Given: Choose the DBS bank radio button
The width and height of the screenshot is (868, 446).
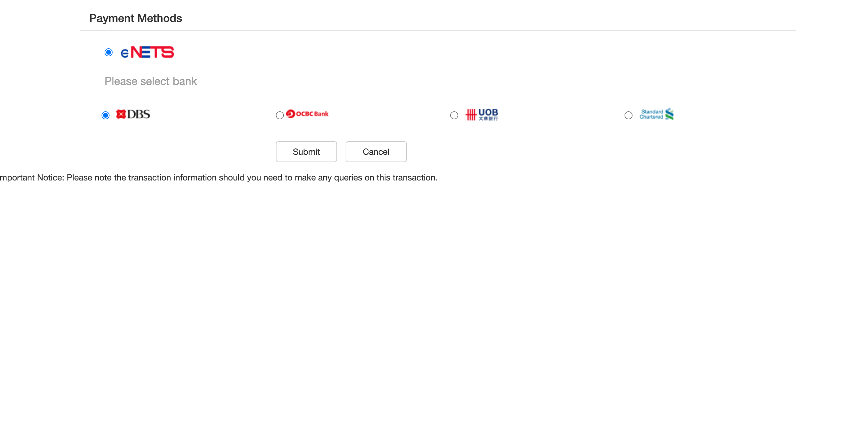Looking at the screenshot, I should click(x=106, y=115).
